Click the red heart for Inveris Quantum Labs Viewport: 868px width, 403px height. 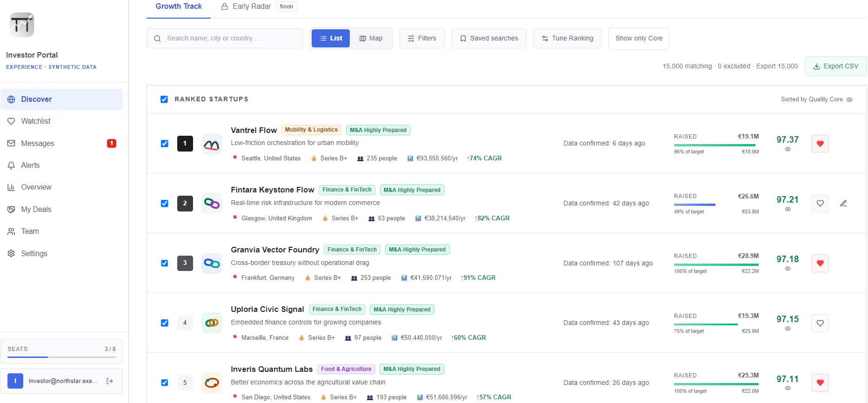[x=820, y=383]
